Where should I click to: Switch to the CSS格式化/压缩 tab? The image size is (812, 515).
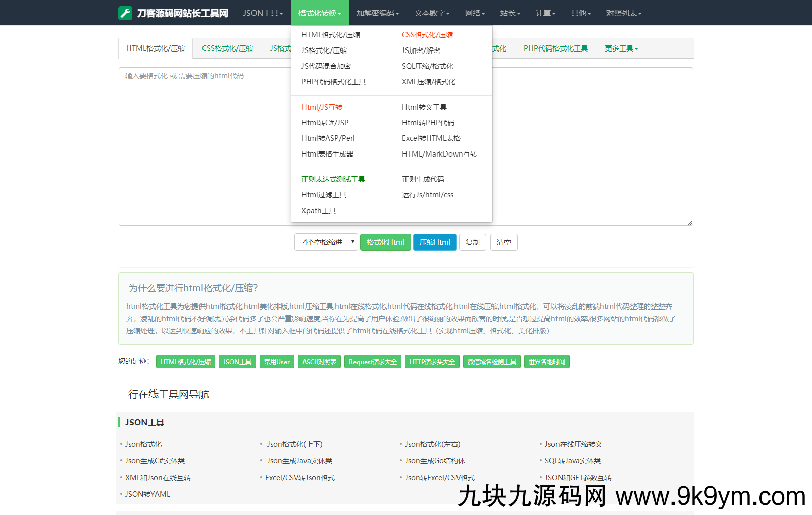pos(227,48)
